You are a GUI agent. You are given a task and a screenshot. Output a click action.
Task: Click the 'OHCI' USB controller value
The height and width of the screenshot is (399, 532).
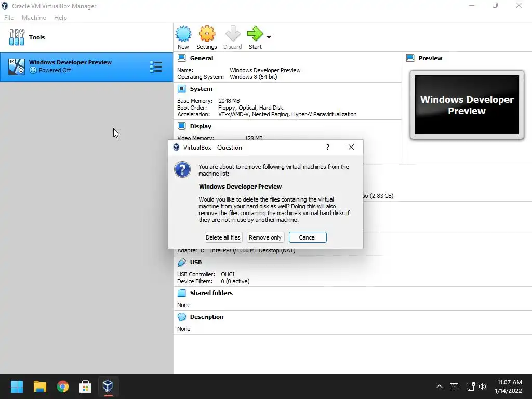point(228,274)
